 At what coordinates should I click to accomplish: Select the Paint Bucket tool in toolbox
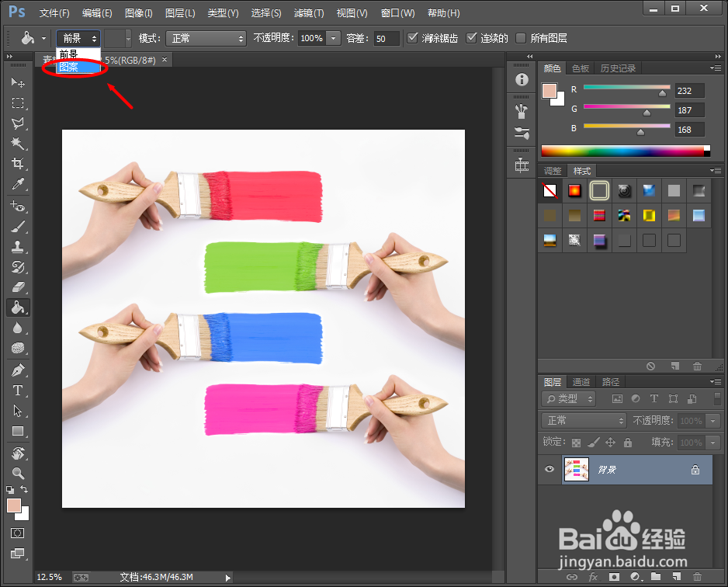(18, 307)
